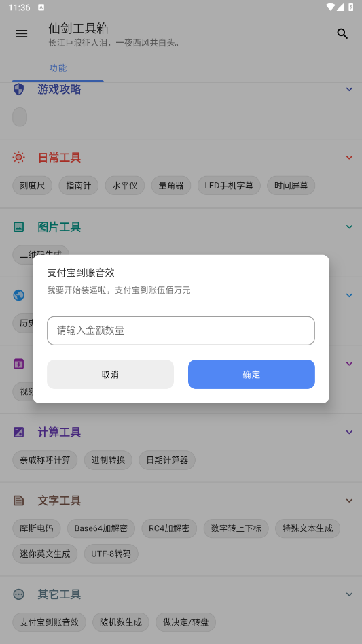Screen dimensions: 362x644
Task: Open the 日期计算器 tool chip
Action: pyautogui.click(x=167, y=460)
